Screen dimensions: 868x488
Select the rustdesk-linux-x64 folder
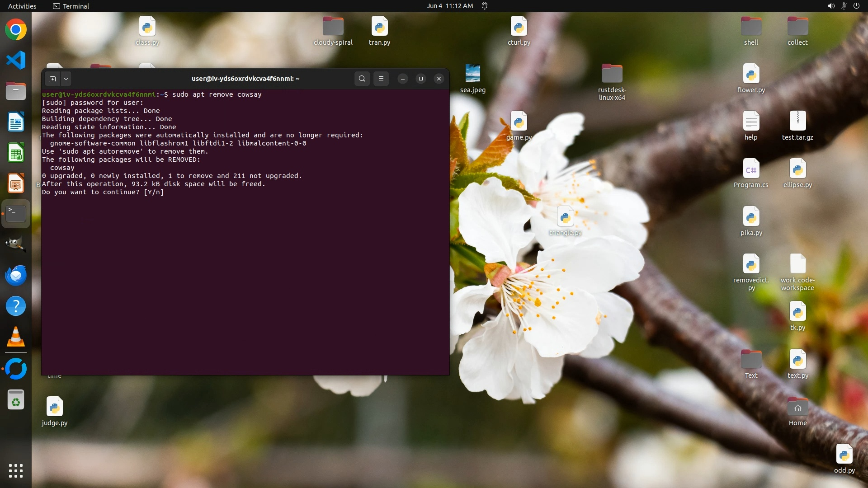(612, 74)
